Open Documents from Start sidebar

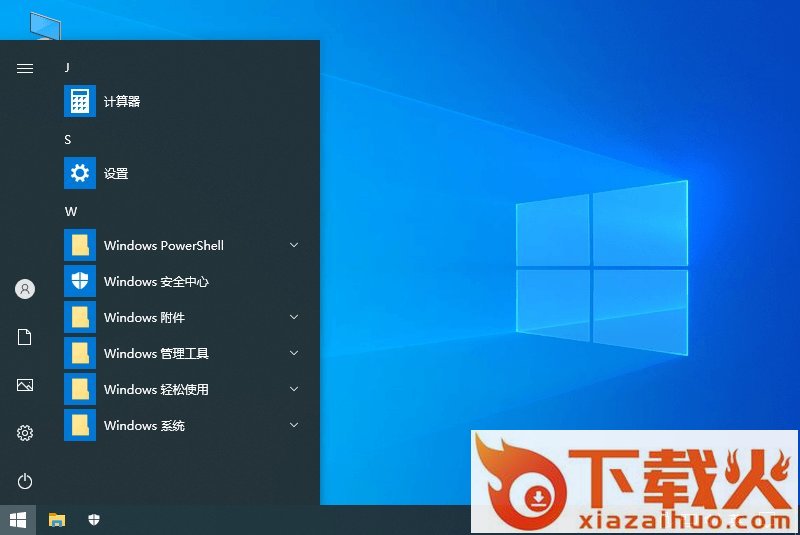[25, 337]
